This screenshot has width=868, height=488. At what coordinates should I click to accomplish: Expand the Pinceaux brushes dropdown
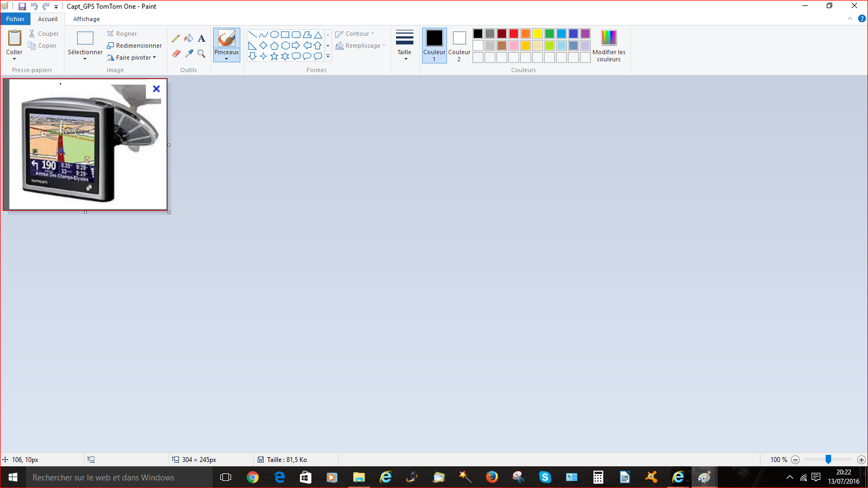227,59
